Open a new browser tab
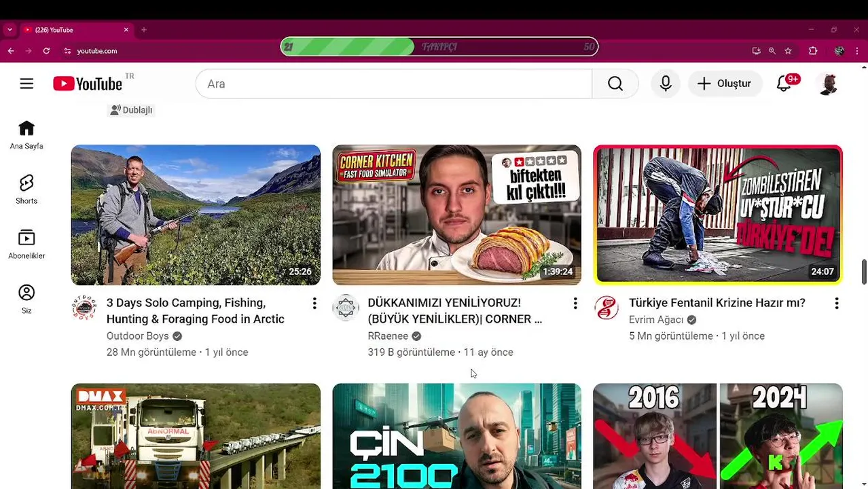This screenshot has height=489, width=868. pos(144,30)
